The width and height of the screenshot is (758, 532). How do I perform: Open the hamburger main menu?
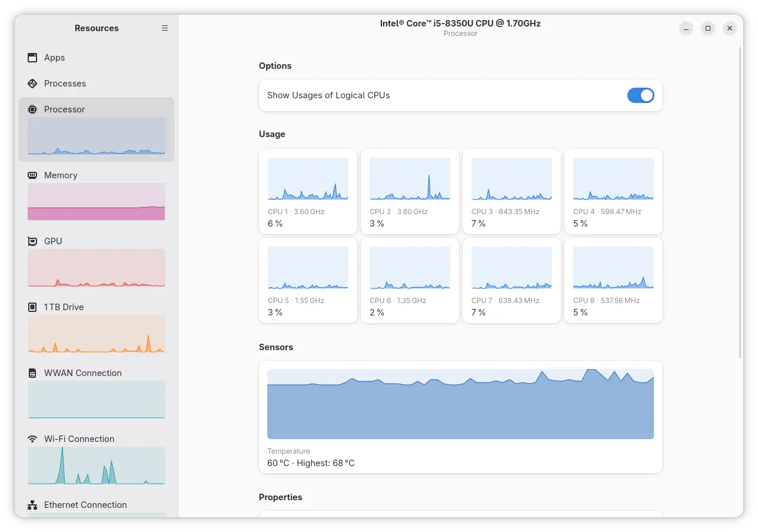click(x=165, y=28)
